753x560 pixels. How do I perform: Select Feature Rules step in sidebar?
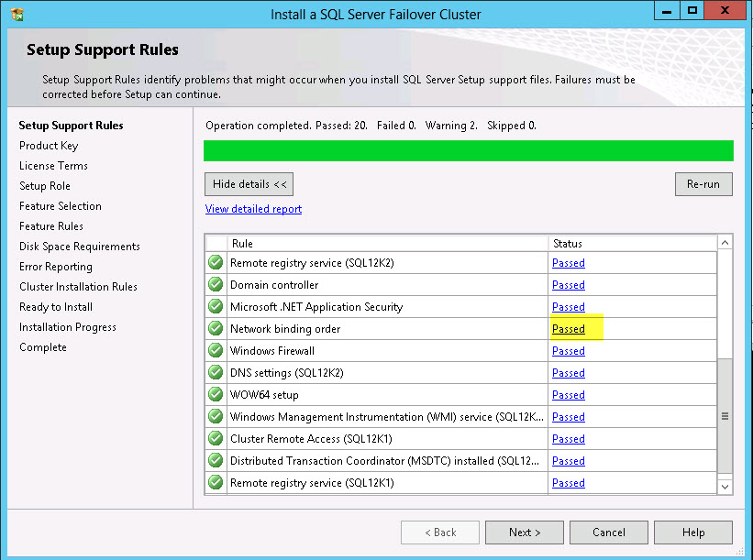coord(51,226)
